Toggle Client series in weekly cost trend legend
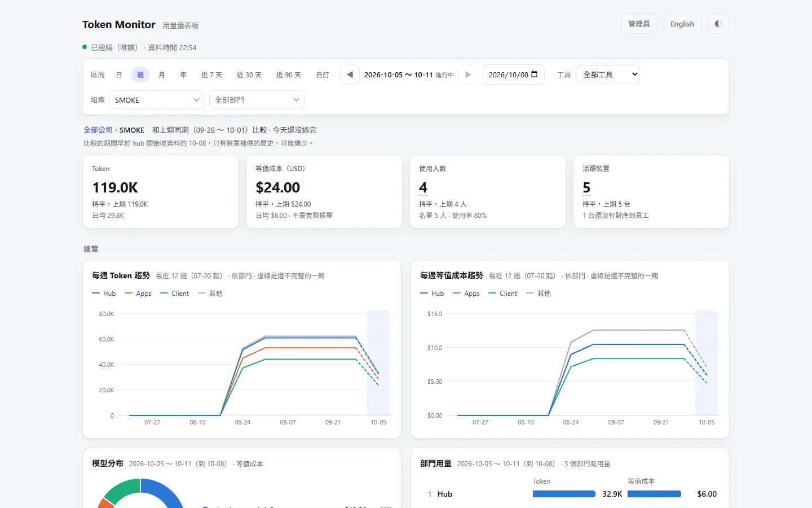812x508 pixels. [x=503, y=294]
